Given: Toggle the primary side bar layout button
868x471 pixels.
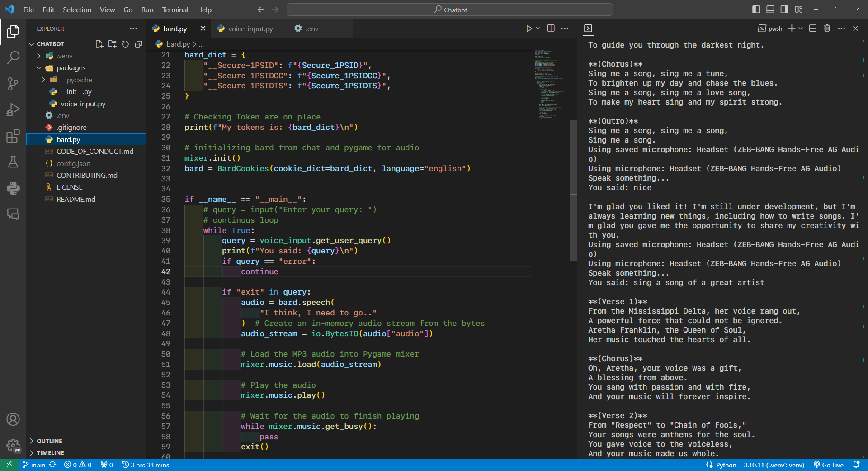Looking at the screenshot, I should coord(756,10).
